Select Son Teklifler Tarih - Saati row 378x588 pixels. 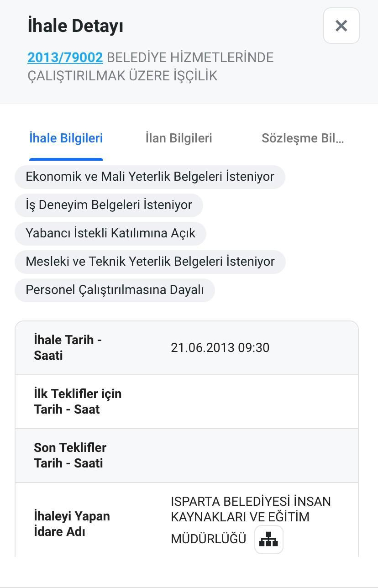pyautogui.click(x=187, y=456)
